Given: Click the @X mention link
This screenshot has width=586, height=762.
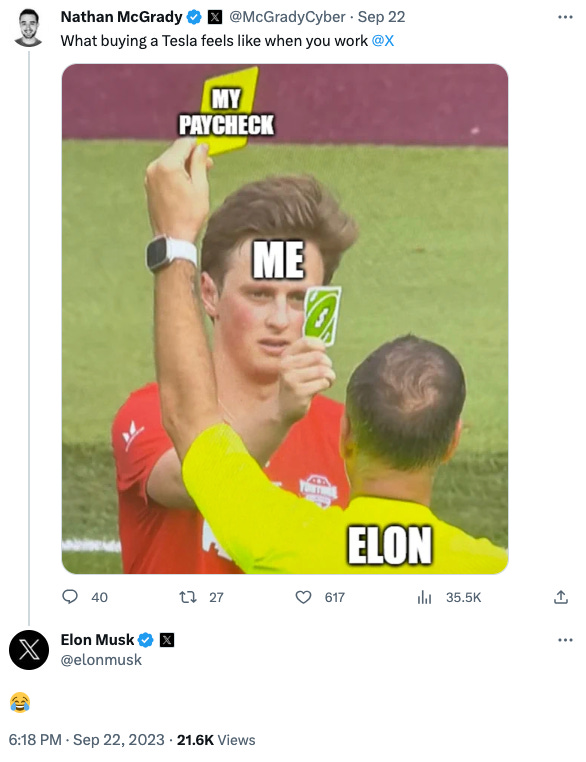Looking at the screenshot, I should click(x=383, y=41).
